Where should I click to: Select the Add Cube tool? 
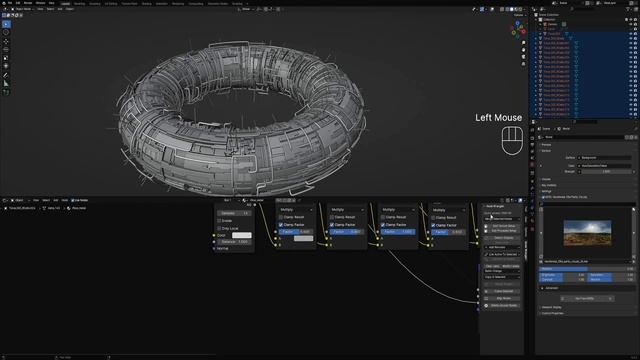(6, 93)
